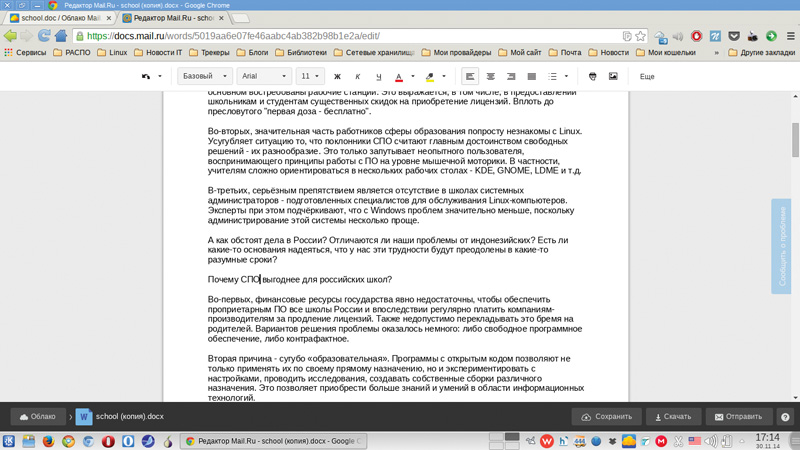Image resolution: width=800 pixels, height=450 pixels.
Task: Insert an image via toolbar icon
Action: point(613,77)
